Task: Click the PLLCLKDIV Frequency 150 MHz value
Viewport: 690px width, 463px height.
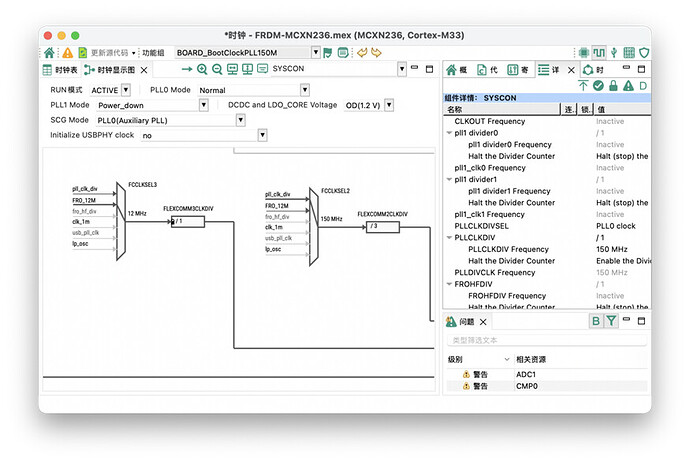Action: click(x=612, y=249)
